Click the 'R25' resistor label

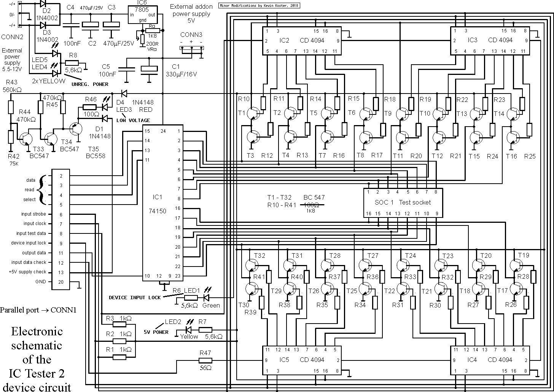click(530, 156)
